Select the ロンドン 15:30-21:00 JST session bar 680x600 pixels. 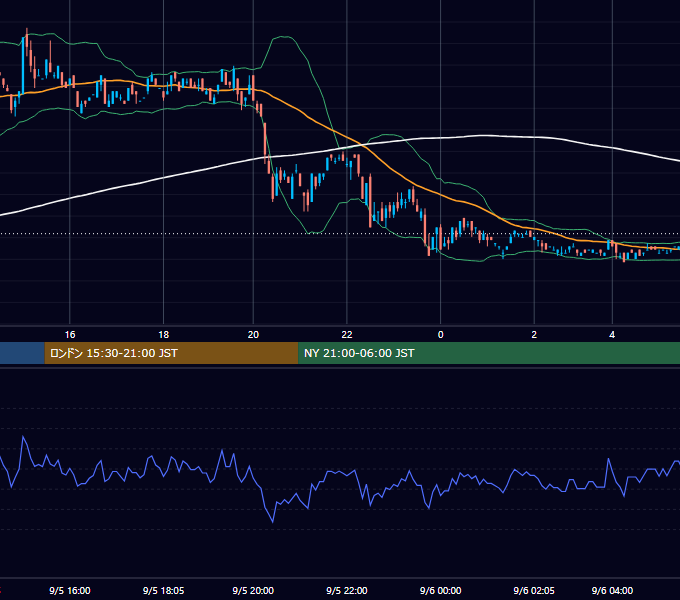pos(171,353)
